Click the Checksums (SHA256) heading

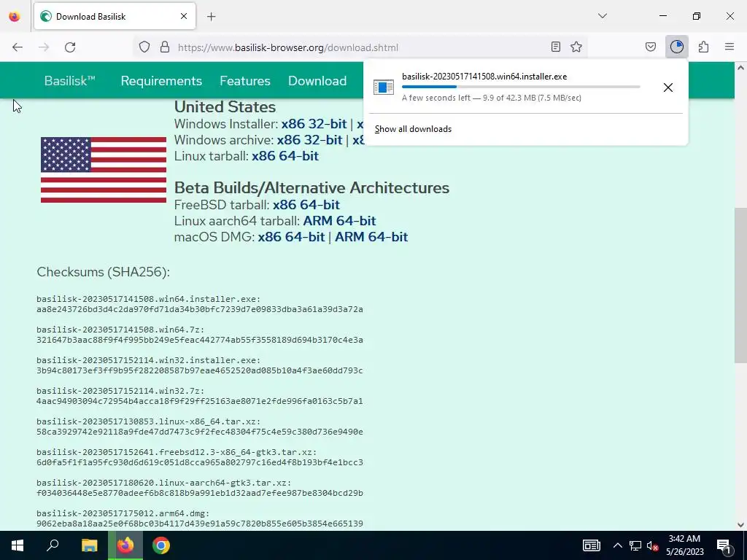[x=104, y=272]
